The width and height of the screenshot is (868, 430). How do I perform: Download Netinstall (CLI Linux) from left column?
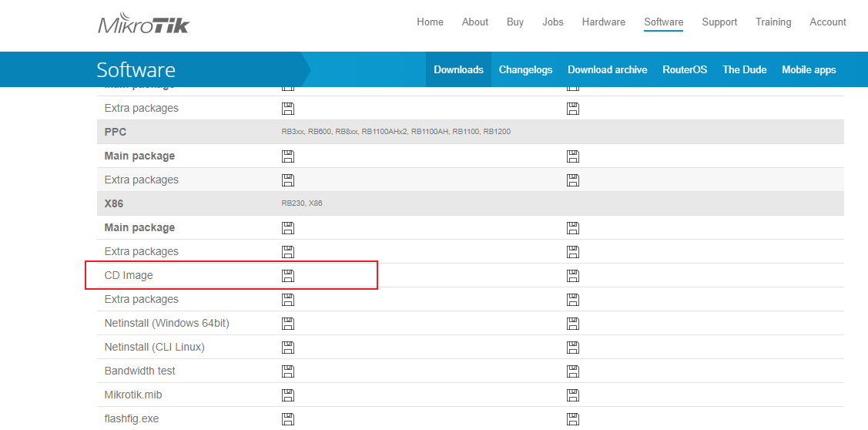tap(288, 348)
